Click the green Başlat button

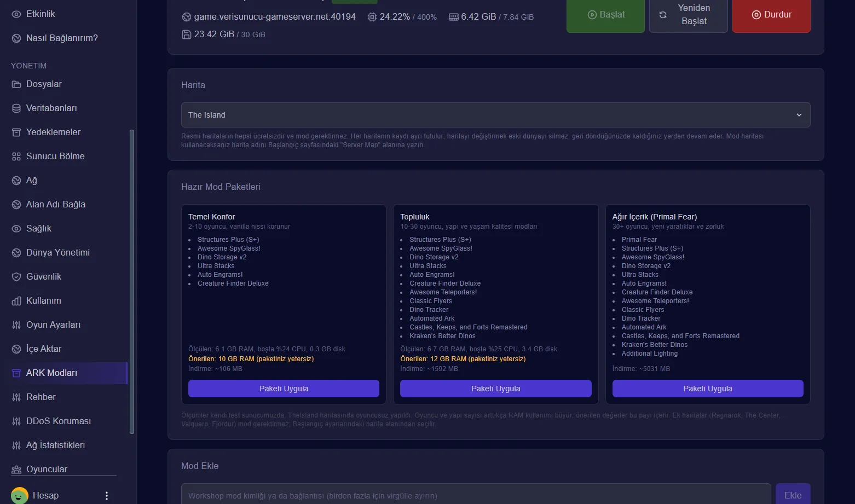(605, 15)
